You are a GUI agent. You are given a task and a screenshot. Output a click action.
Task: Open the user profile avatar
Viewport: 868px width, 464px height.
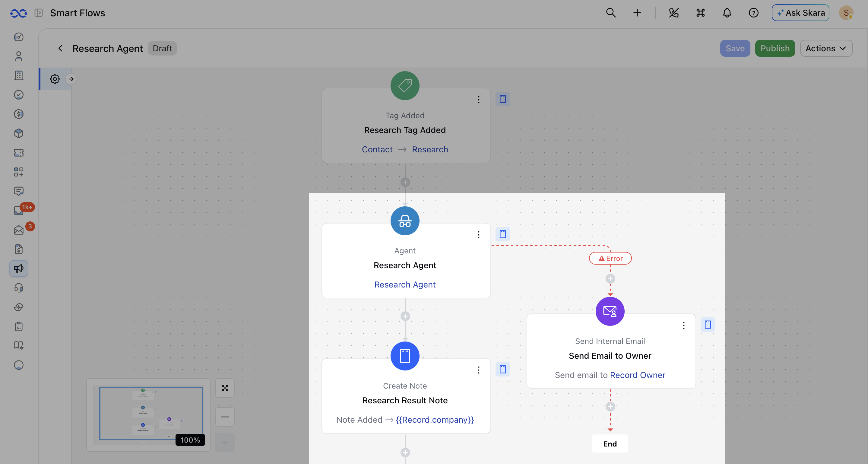846,13
